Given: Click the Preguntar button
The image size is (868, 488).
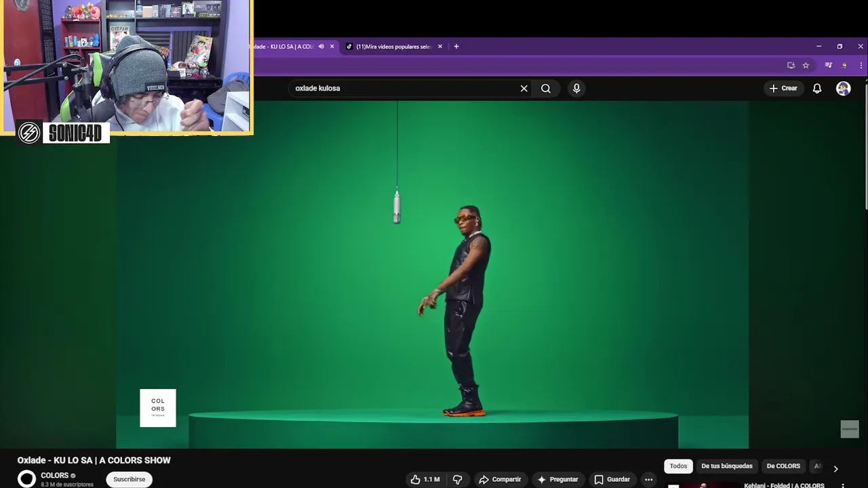Looking at the screenshot, I should (x=557, y=479).
